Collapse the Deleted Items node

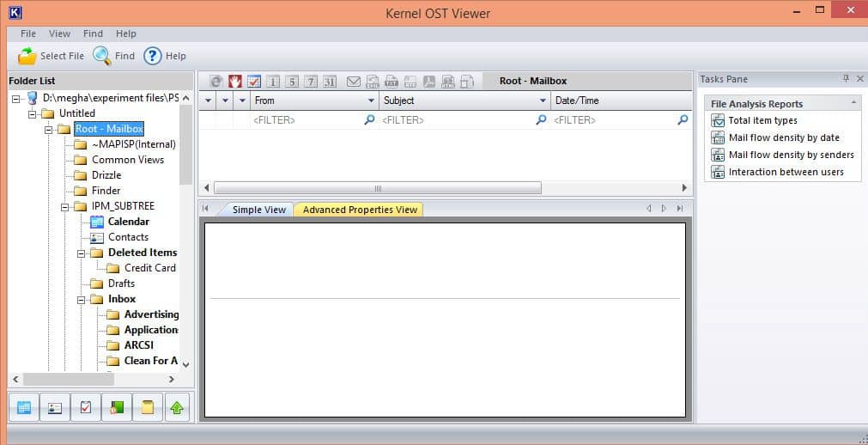[x=82, y=253]
